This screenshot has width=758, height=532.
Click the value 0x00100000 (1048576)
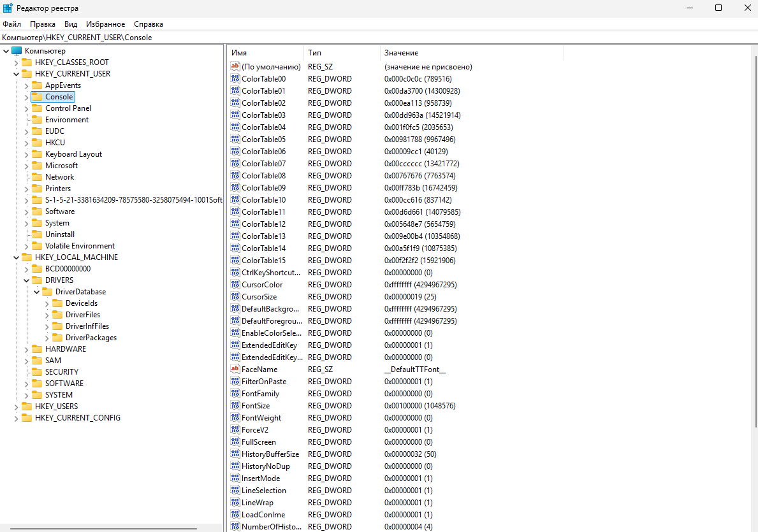point(419,405)
